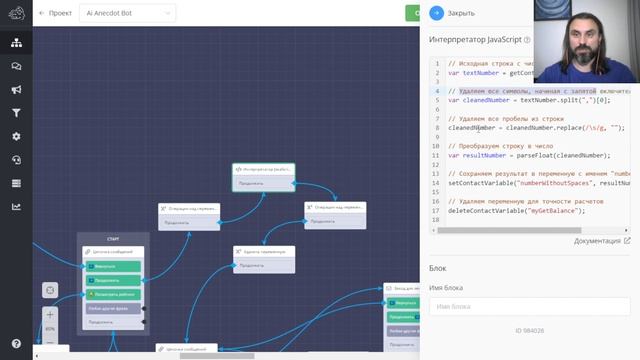This screenshot has height=360, width=640.
Task: Click the code editor horizontal scrollbar thumb
Action: (509, 230)
